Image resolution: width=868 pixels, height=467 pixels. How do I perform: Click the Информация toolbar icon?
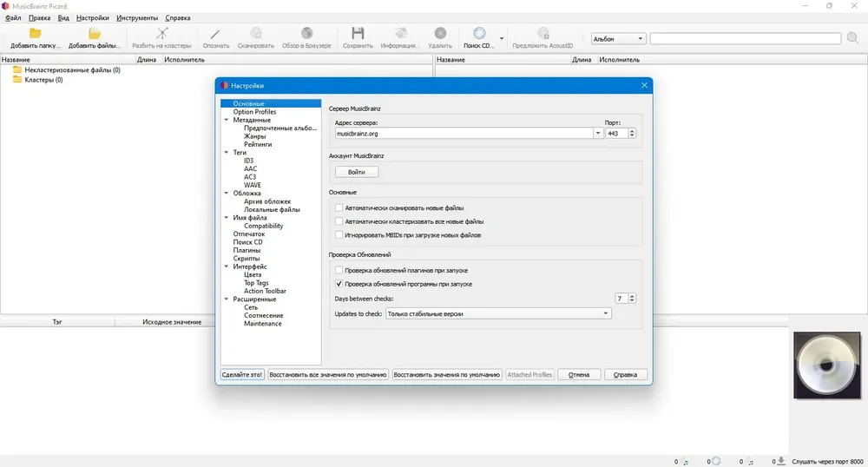coord(400,34)
